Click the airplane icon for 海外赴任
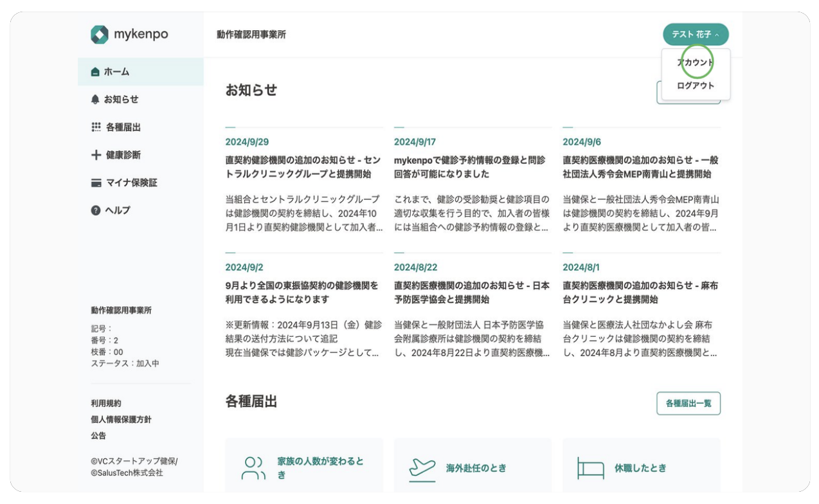The image size is (819, 504). tap(422, 468)
